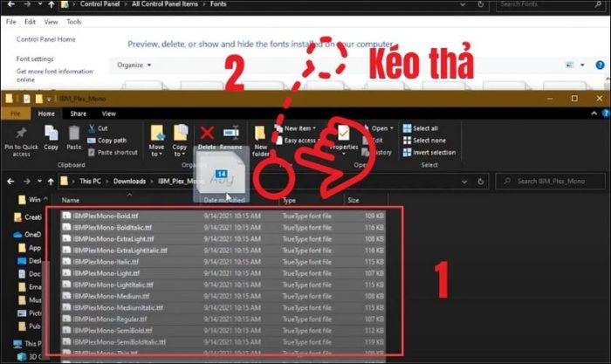Viewport: 611px width, 364px height.
Task: Go back in Fonts window
Action: point(10,4)
